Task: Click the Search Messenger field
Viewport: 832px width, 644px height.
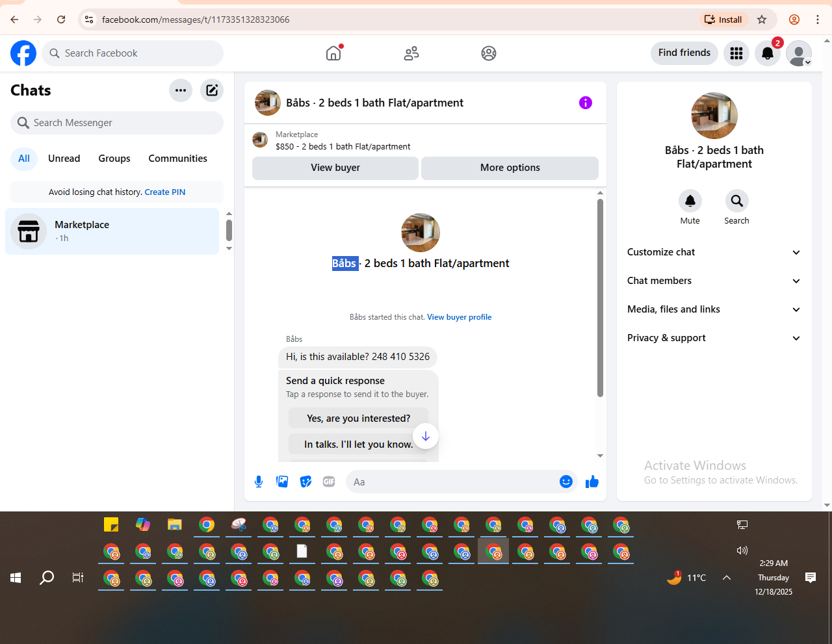Action: (117, 123)
